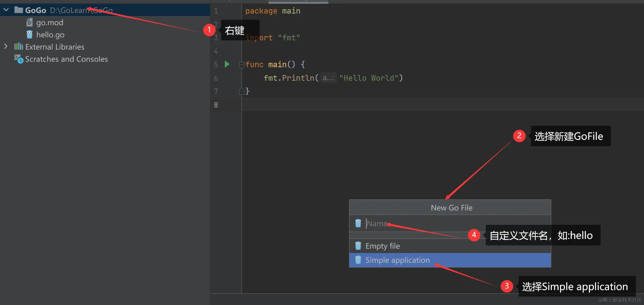This screenshot has height=305, width=644.
Task: Expand the External Libraries node
Action: [x=6, y=47]
